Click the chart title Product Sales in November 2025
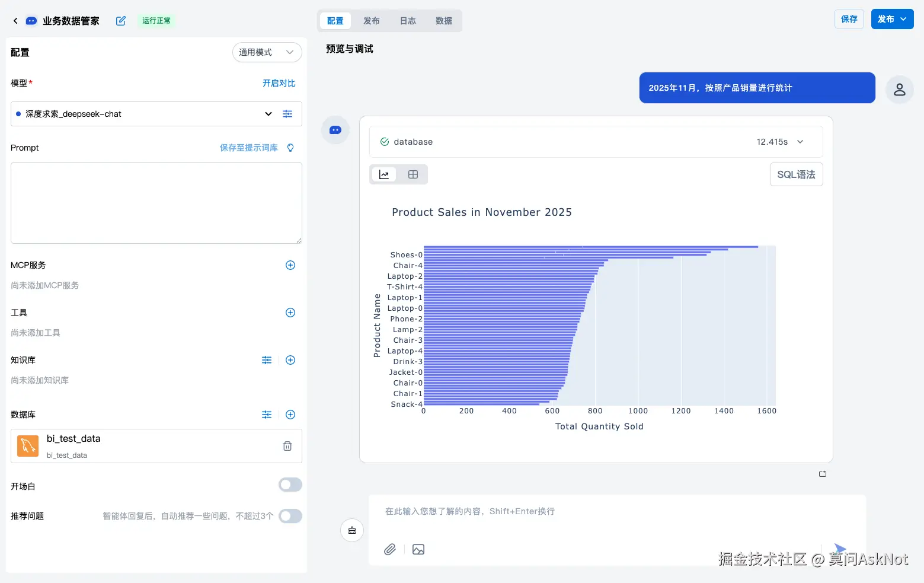Image resolution: width=924 pixels, height=583 pixels. (482, 212)
